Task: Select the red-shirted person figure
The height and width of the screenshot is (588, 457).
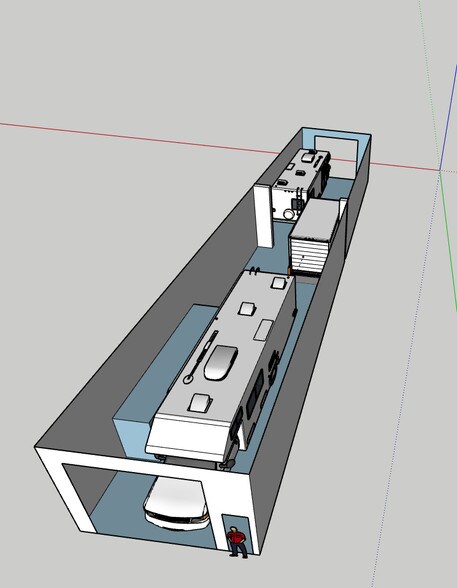Action: click(237, 542)
